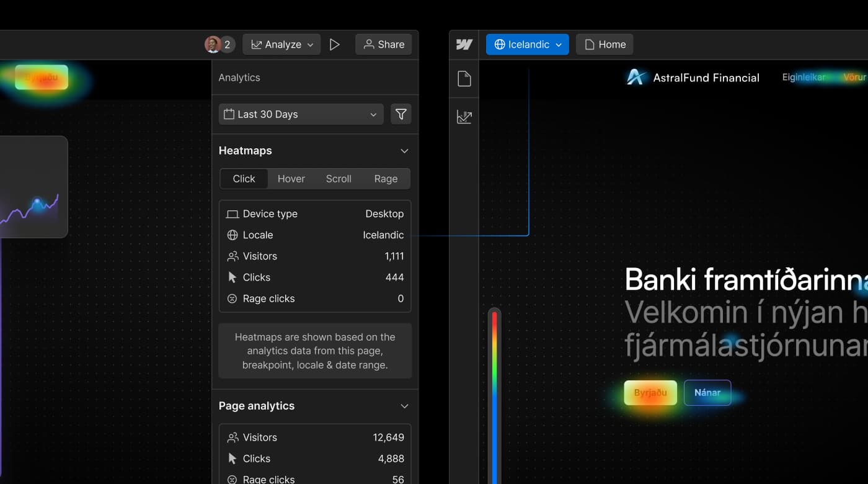
Task: Select the Analyze panel icon in the sidebar
Action: 464,117
